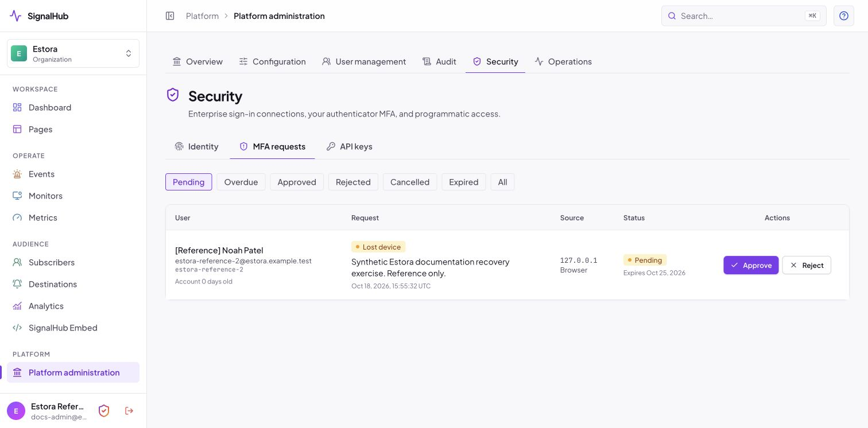This screenshot has width=868, height=428.
Task: Click the sign-out icon in sidebar footer
Action: pyautogui.click(x=129, y=411)
